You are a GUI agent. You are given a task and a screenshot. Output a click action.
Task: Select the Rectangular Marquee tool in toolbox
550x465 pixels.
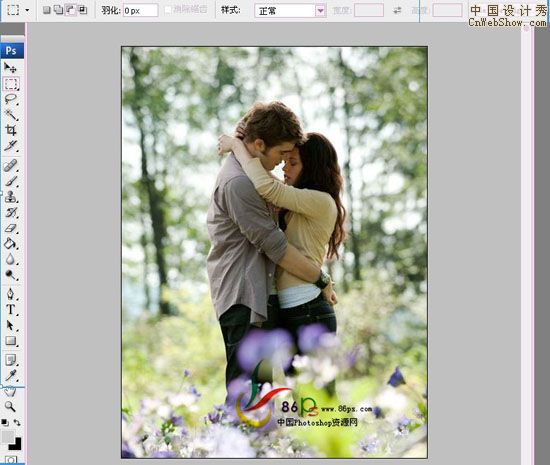tap(11, 84)
